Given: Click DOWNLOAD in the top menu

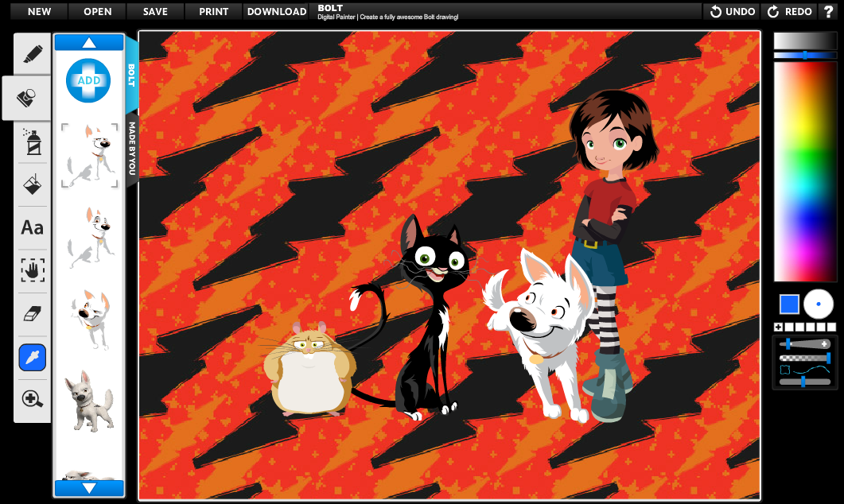Looking at the screenshot, I should (277, 11).
